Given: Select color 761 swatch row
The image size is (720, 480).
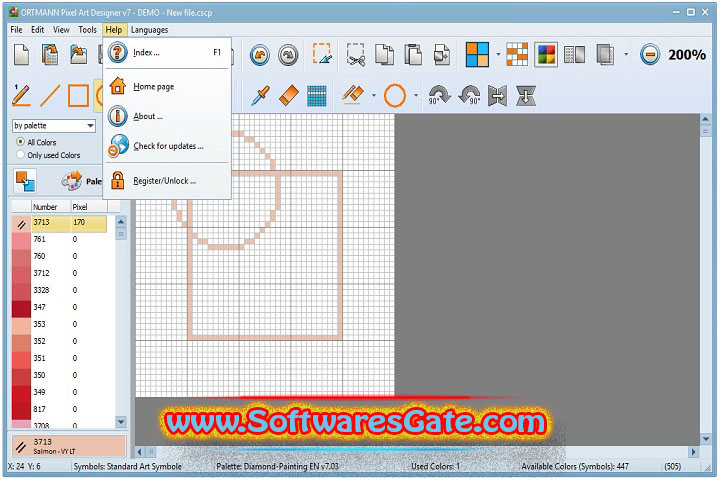Looking at the screenshot, I should point(59,239).
